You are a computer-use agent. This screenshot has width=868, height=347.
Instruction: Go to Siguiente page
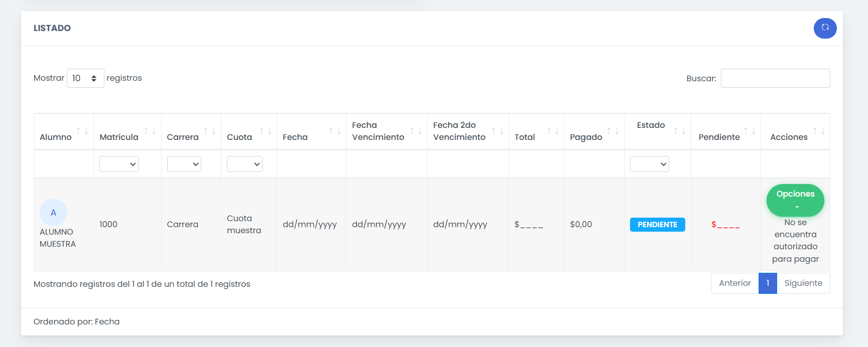(x=803, y=283)
